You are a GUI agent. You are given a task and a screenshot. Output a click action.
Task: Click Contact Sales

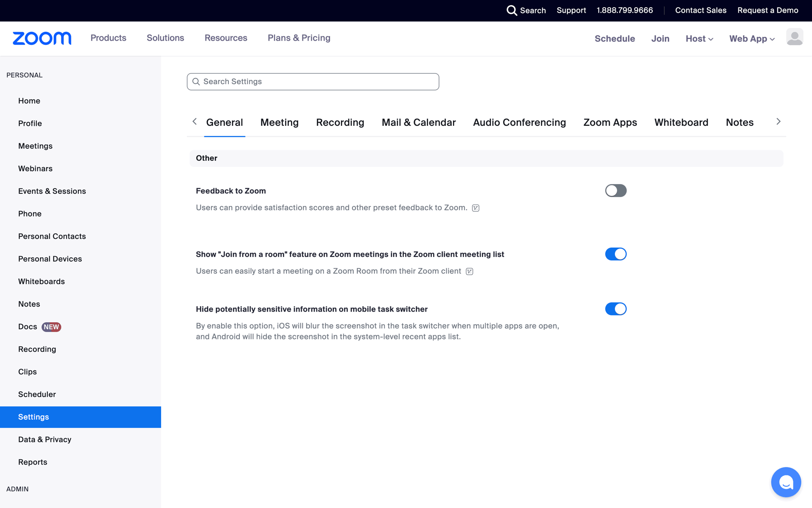(701, 10)
